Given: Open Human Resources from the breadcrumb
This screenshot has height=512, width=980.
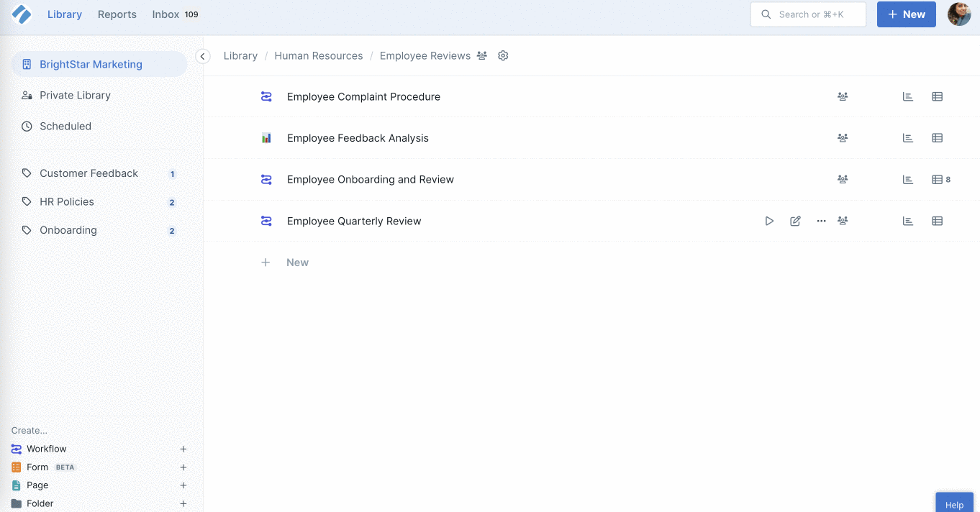Looking at the screenshot, I should tap(318, 55).
